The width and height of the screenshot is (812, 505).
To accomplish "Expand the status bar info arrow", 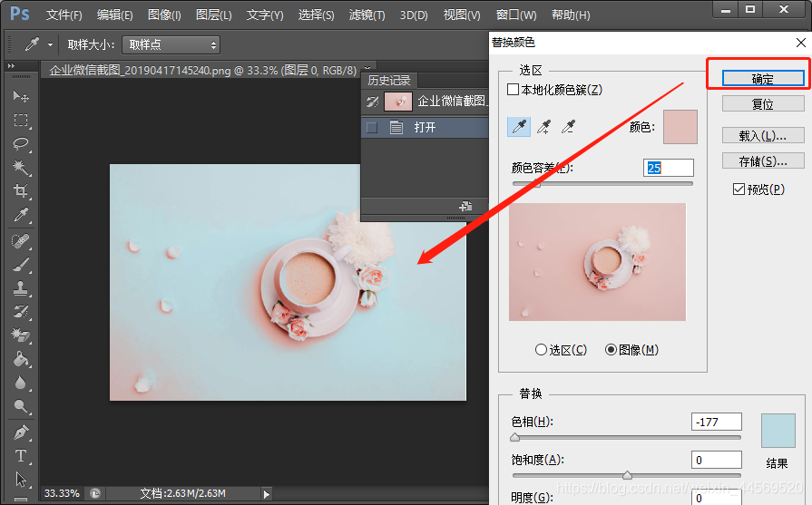I will tap(266, 493).
